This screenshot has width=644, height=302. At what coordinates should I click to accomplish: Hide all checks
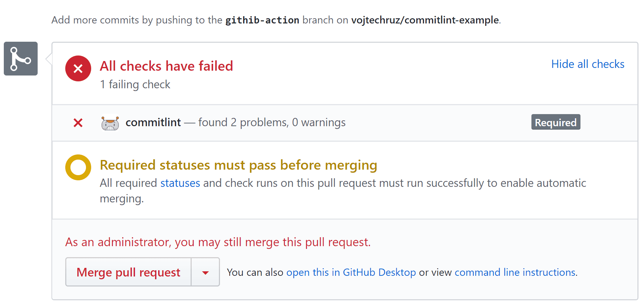[x=588, y=64]
